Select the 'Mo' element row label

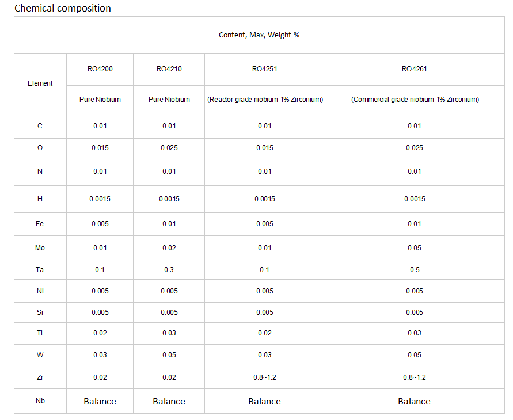pyautogui.click(x=40, y=248)
